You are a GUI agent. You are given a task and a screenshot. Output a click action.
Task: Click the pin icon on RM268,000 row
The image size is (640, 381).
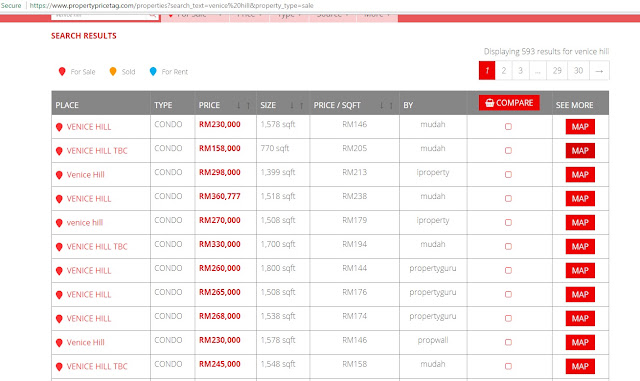click(59, 319)
